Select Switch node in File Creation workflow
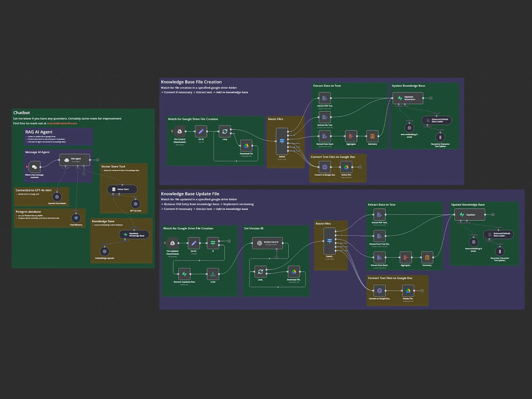 coord(282,141)
